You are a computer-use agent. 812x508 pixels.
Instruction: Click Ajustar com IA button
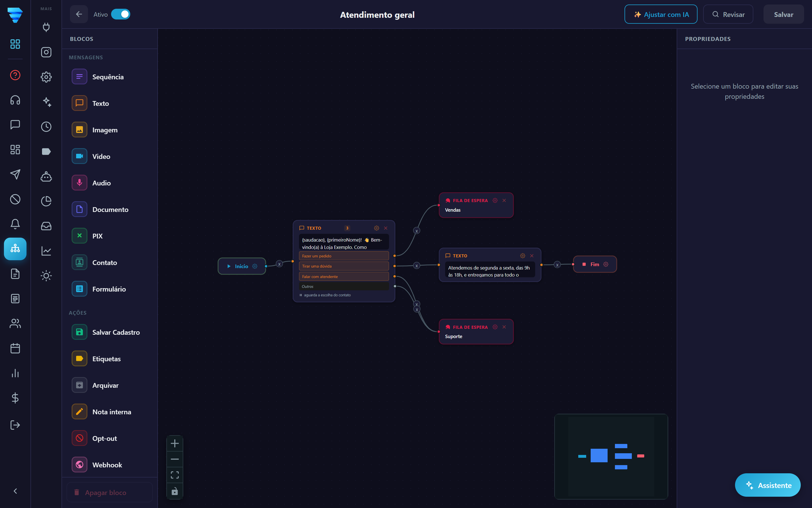[661, 14]
